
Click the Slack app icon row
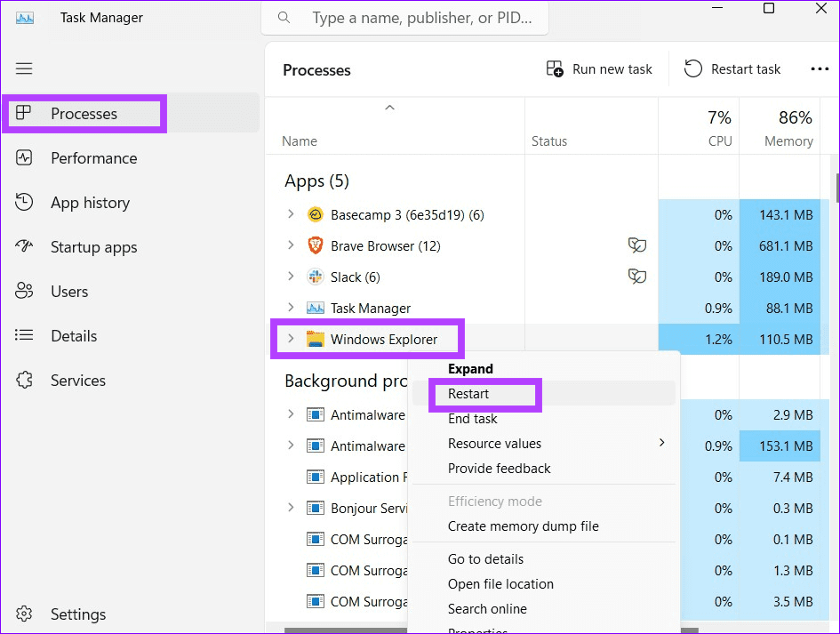tap(315, 277)
